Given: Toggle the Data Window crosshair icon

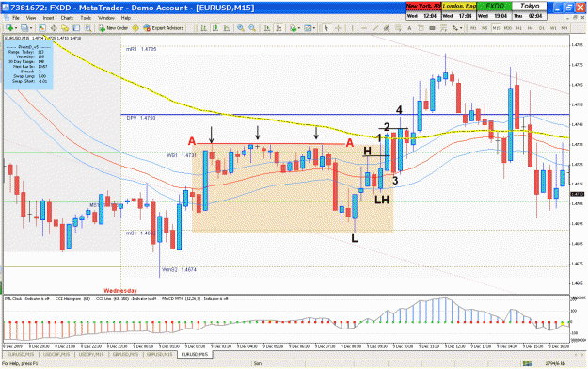Looking at the screenshot, I should tap(54, 28).
